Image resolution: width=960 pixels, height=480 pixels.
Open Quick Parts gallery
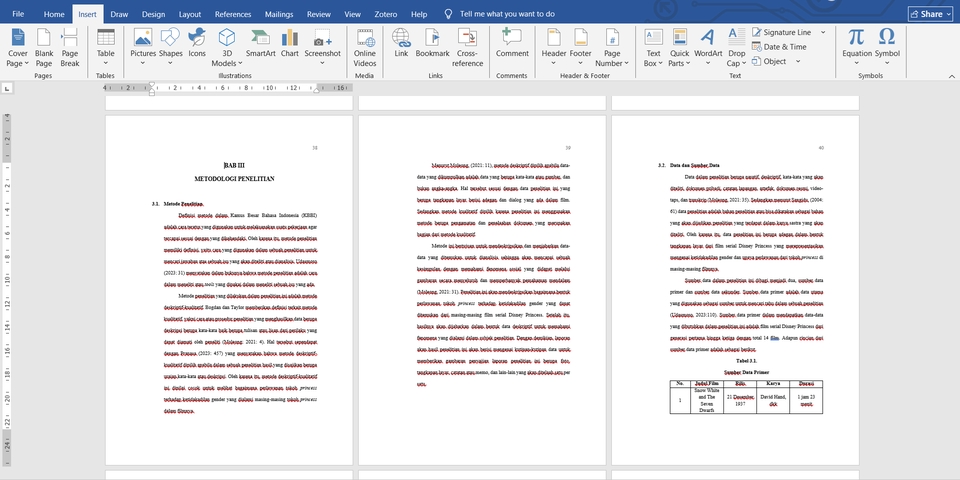(x=679, y=48)
